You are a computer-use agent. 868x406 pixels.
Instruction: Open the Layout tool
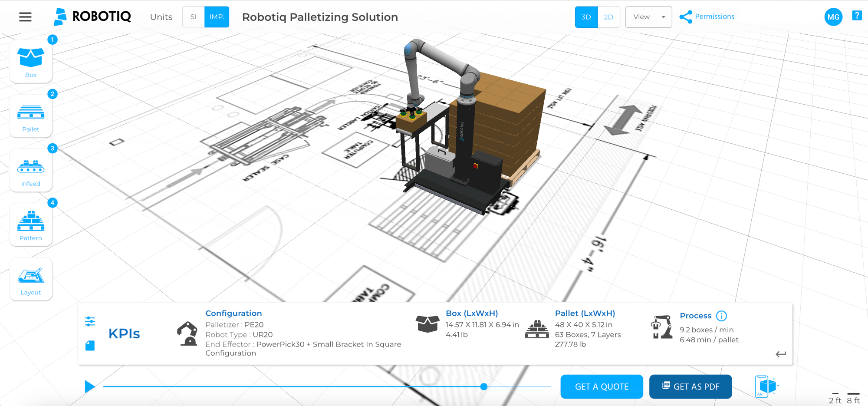tap(31, 279)
